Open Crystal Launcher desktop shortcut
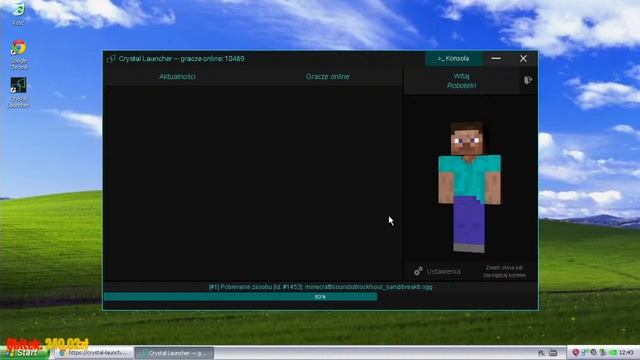This screenshot has height=360, width=640. [x=18, y=92]
